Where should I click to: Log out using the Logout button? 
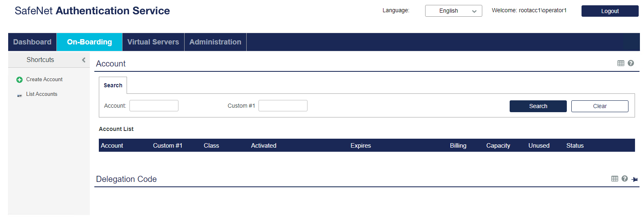pyautogui.click(x=610, y=11)
